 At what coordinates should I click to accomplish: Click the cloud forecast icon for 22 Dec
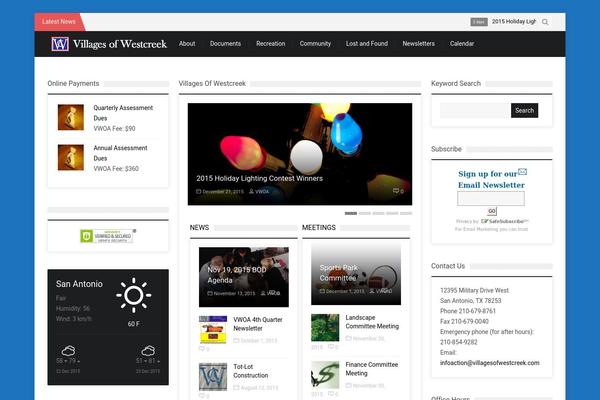[68, 351]
